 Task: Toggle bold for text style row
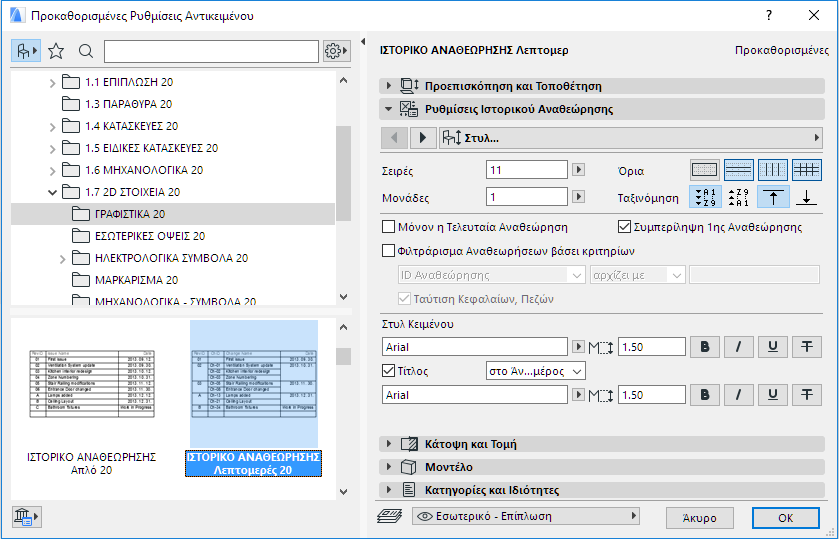click(705, 347)
